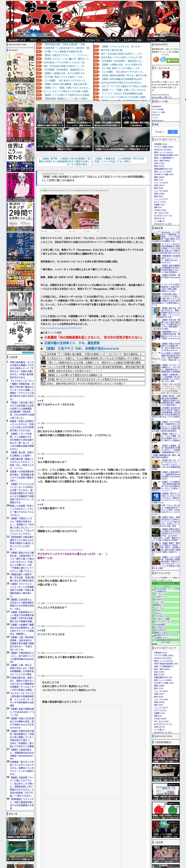Viewport: 186px width, 868px height.
Task: Open newsphere.jp source link
Action: [61, 328]
